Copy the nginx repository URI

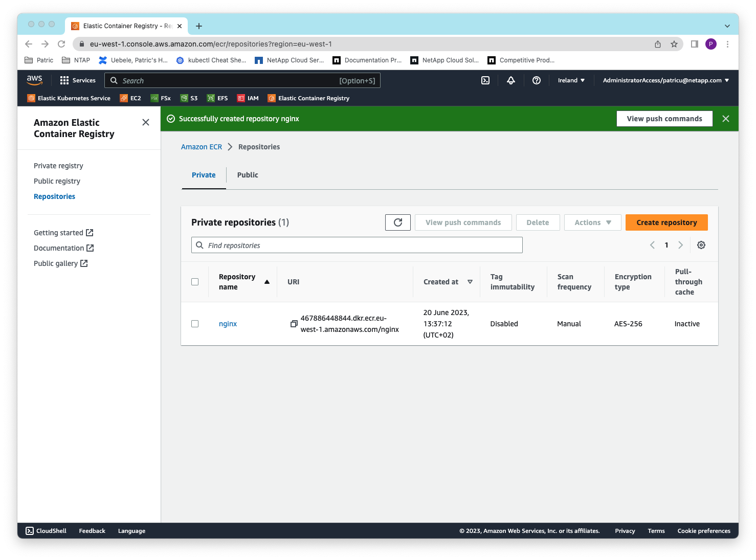tap(293, 323)
